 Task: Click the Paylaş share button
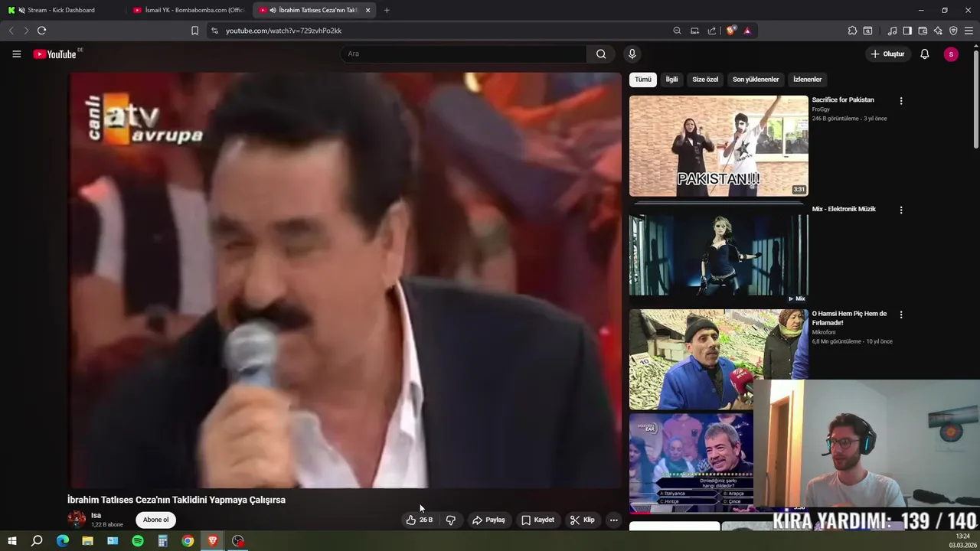tap(488, 520)
